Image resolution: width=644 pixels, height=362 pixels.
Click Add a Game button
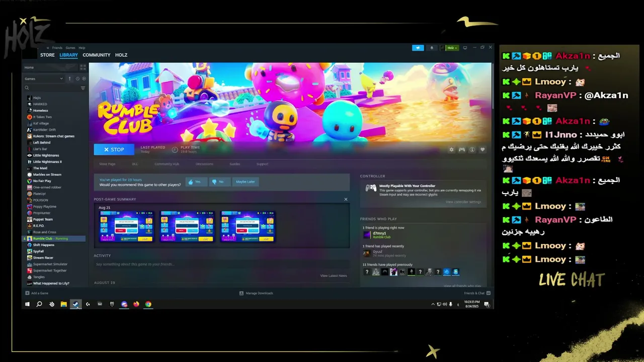37,293
